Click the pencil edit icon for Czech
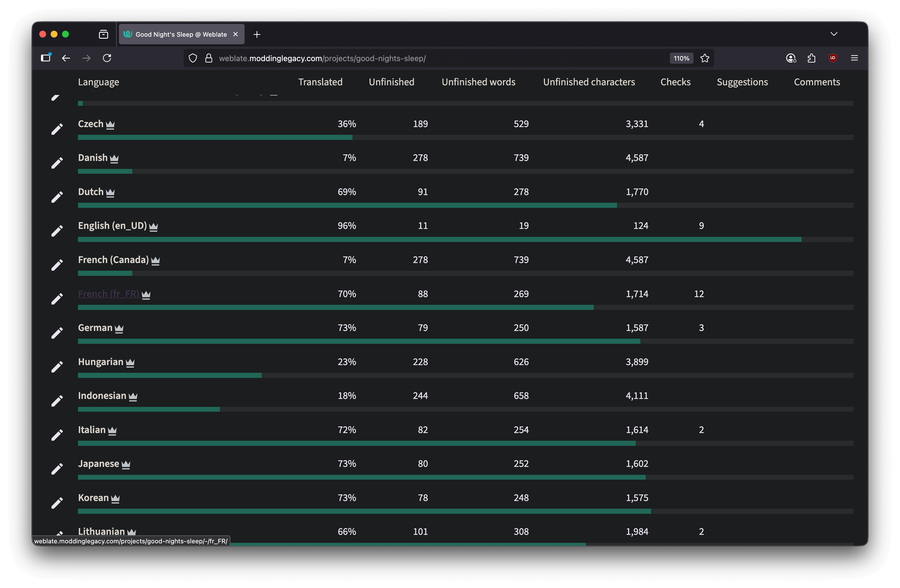 click(57, 129)
